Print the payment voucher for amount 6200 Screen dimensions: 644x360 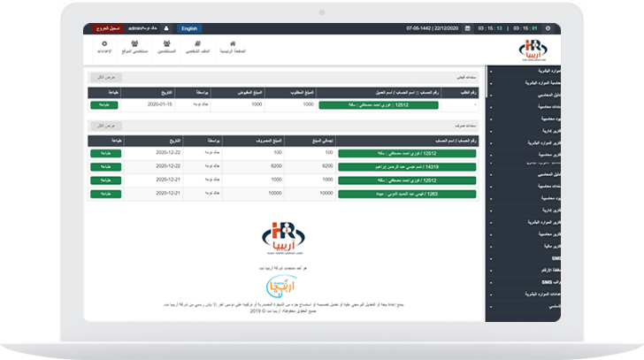tap(104, 166)
